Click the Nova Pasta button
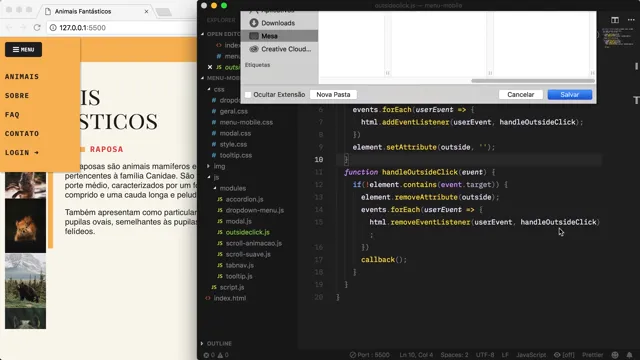The image size is (640, 360). [x=333, y=94]
